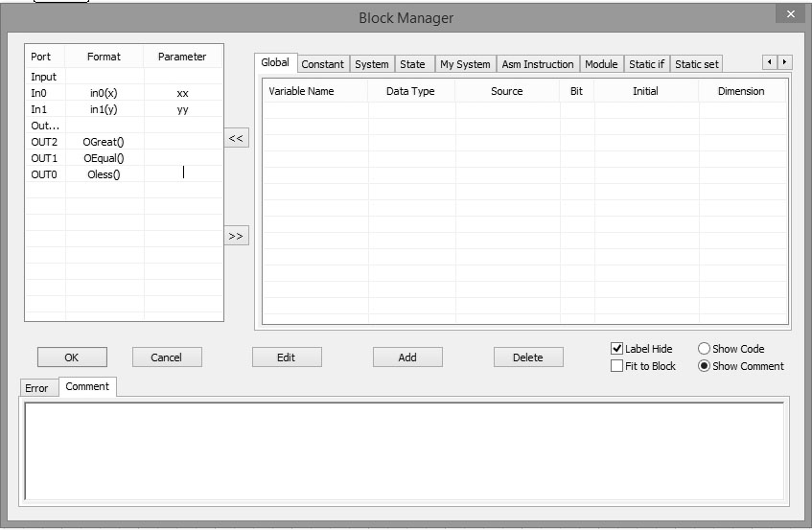This screenshot has height=530, width=812.
Task: Open the Module tab
Action: (601, 64)
